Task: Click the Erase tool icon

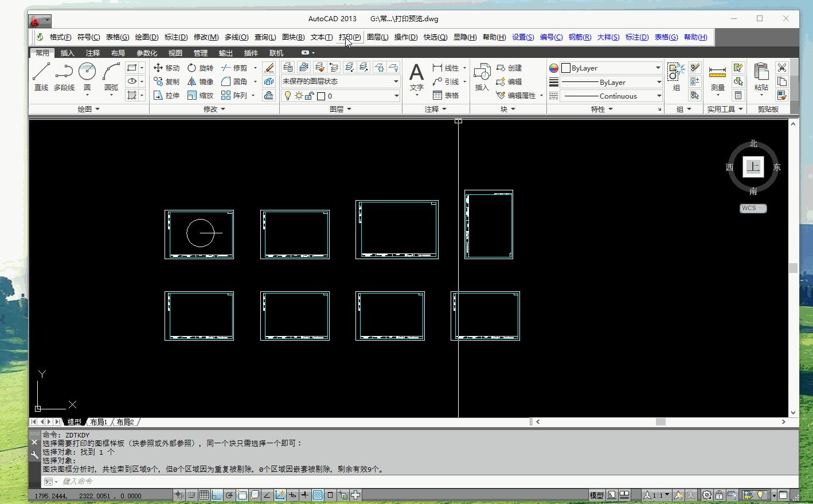Action: [269, 68]
